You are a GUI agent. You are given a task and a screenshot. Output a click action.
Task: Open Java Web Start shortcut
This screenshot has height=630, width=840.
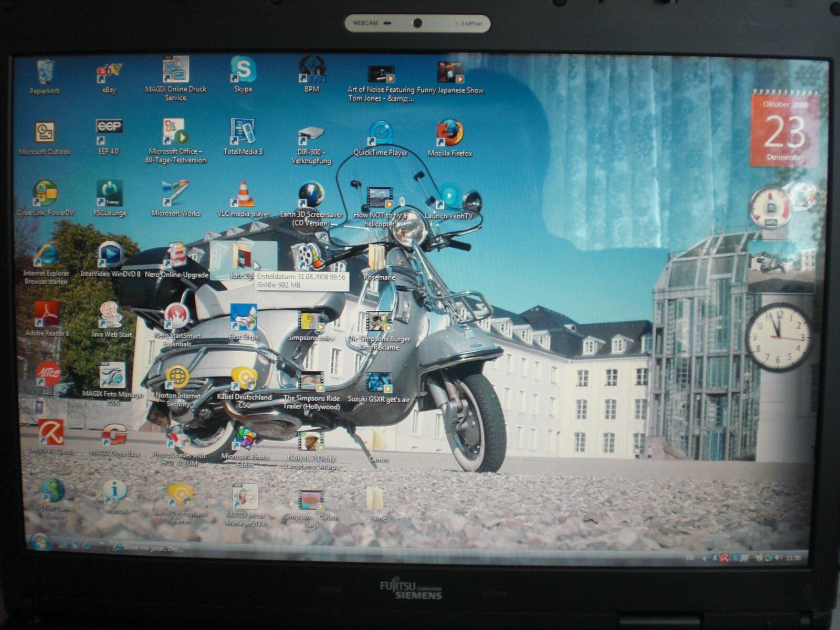pos(111,315)
